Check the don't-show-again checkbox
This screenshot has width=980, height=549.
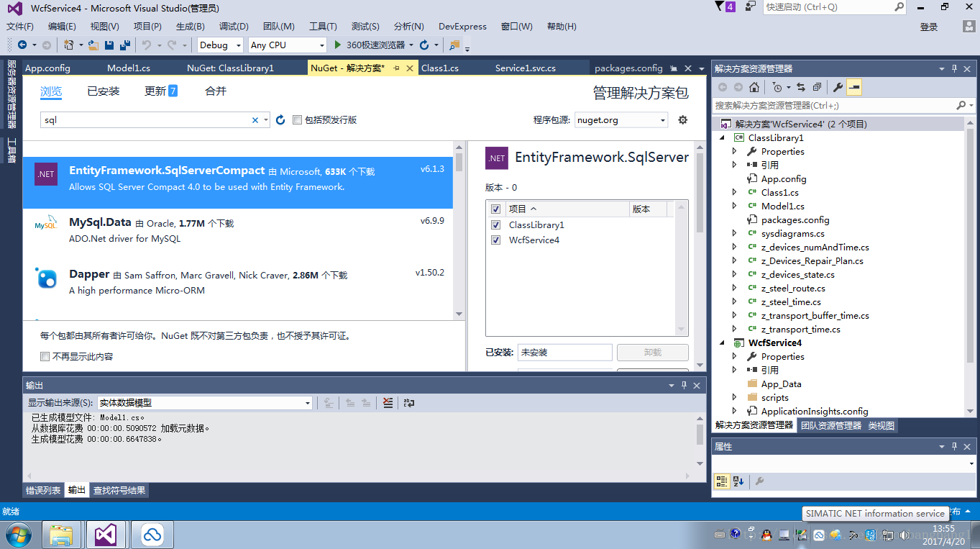[x=45, y=356]
